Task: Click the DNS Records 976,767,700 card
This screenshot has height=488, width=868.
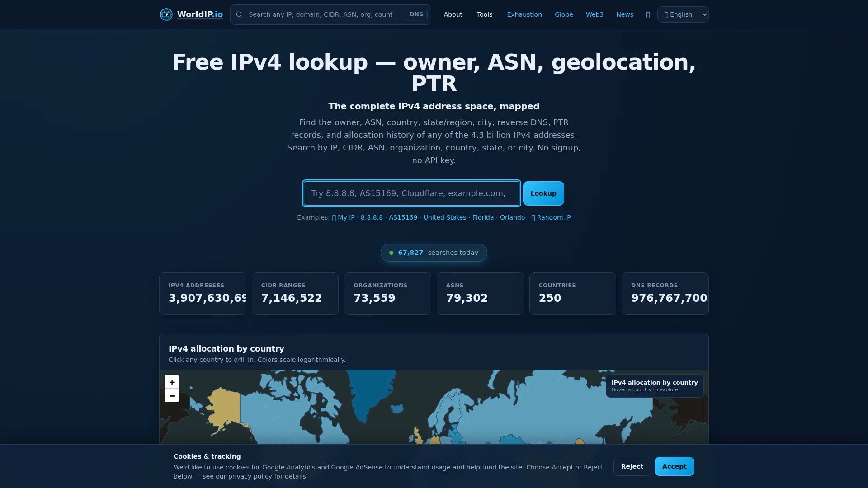Action: tap(665, 294)
